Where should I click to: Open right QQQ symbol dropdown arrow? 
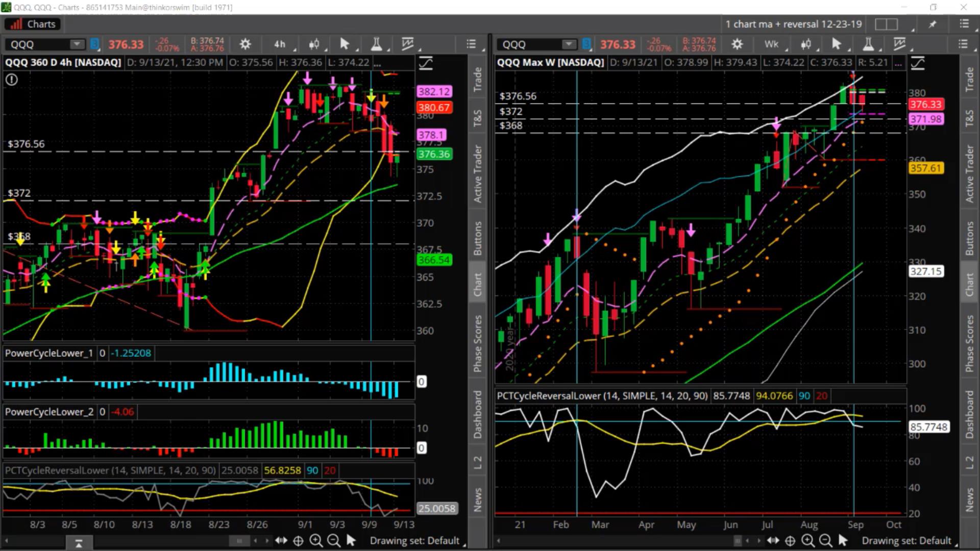pyautogui.click(x=569, y=44)
